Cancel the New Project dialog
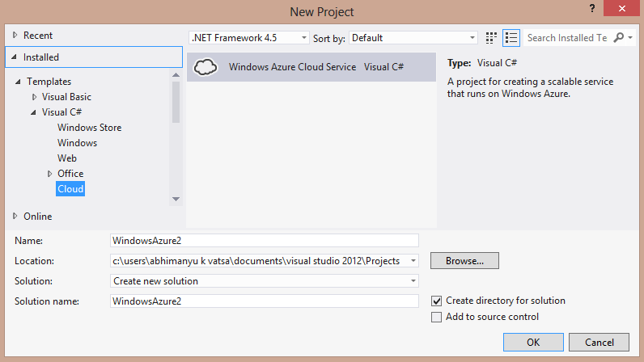Image resolution: width=644 pixels, height=362 pixels. [599, 342]
